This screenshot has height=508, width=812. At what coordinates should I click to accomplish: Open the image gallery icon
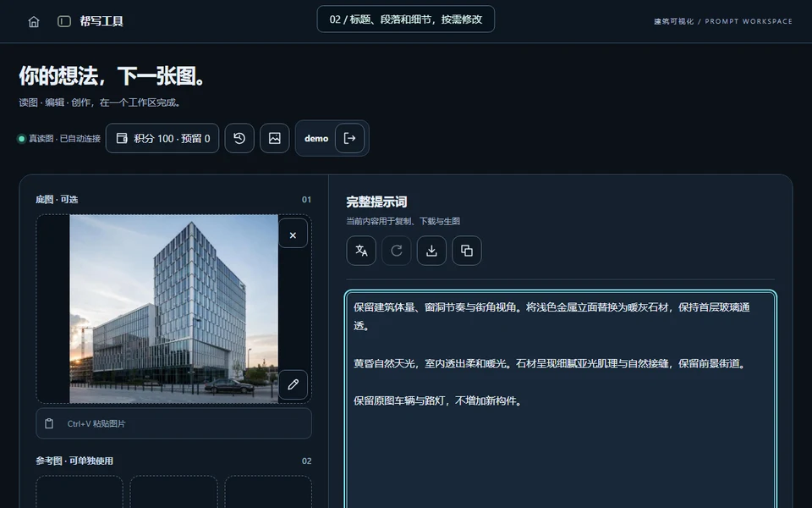[x=274, y=138]
